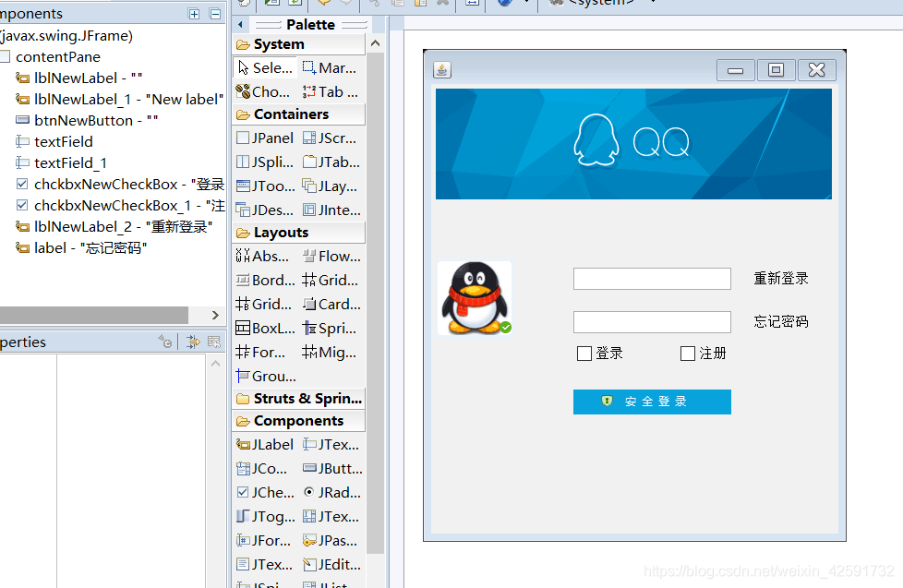Expand the Struts & Springs category
The image size is (903, 588).
(x=298, y=399)
